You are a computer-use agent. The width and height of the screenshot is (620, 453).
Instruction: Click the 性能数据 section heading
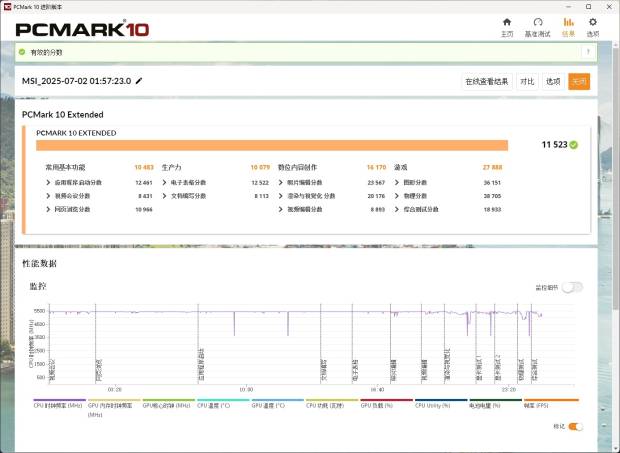[39, 264]
